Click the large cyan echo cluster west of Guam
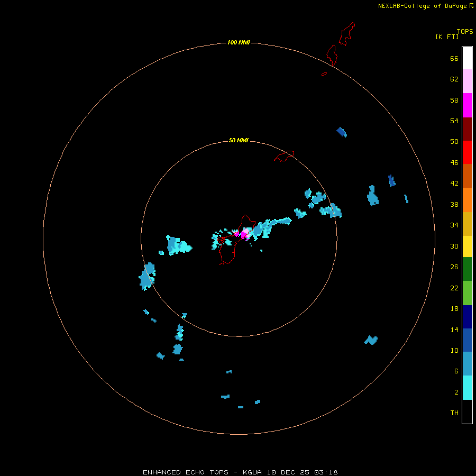 pyautogui.click(x=179, y=245)
